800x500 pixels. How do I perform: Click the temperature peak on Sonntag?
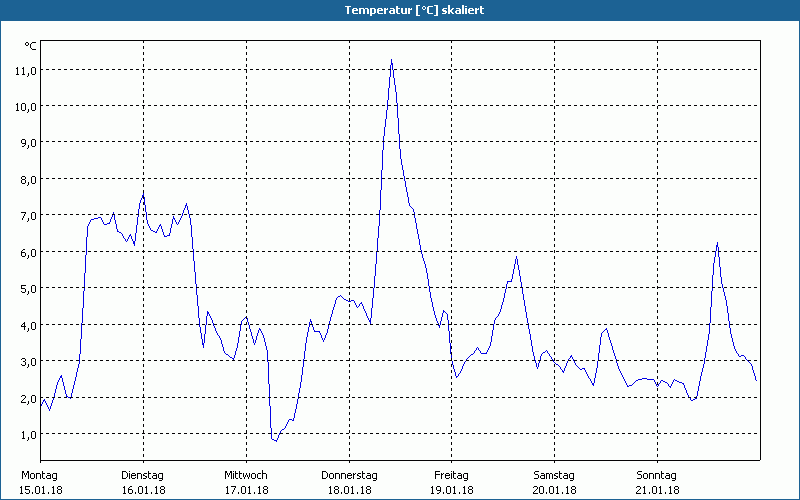pos(717,243)
